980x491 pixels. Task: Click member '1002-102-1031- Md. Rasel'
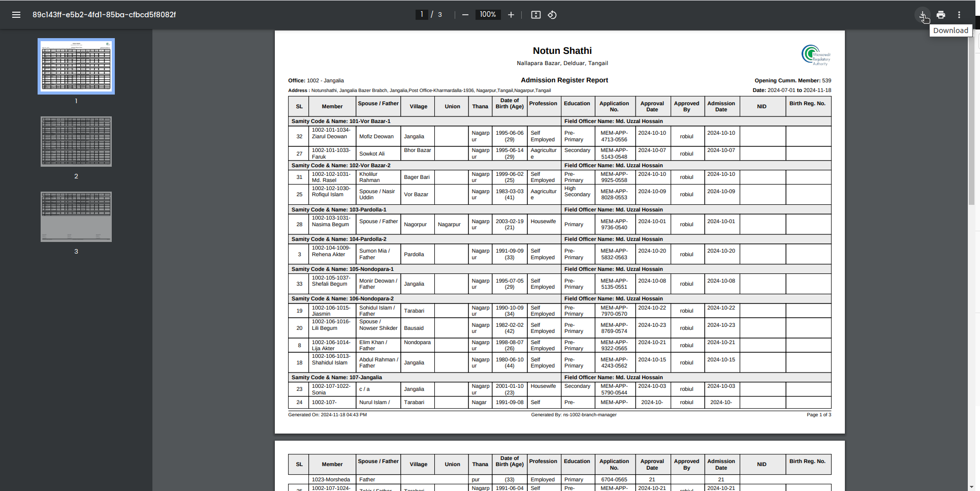331,177
